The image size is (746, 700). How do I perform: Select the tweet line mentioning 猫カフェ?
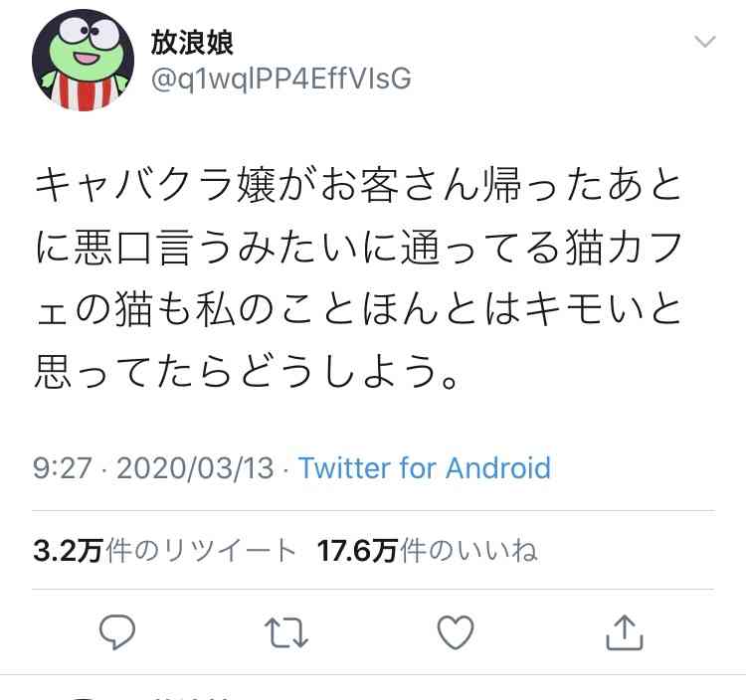pos(358,248)
